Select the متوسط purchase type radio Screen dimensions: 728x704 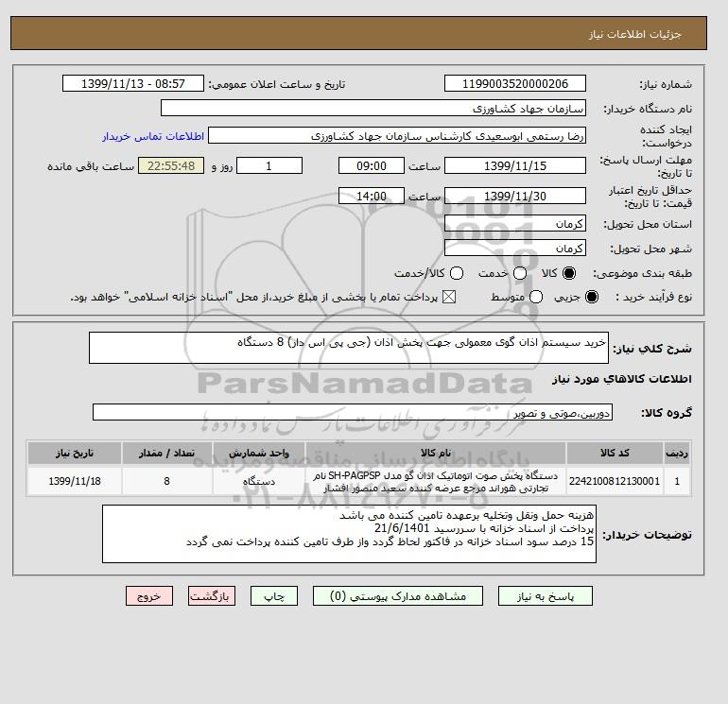pyautogui.click(x=536, y=297)
